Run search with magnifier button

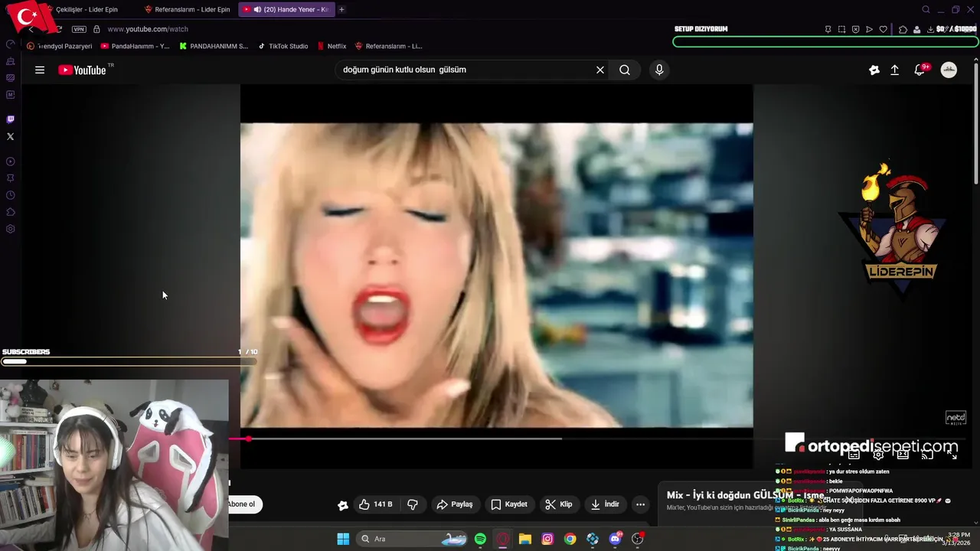625,70
